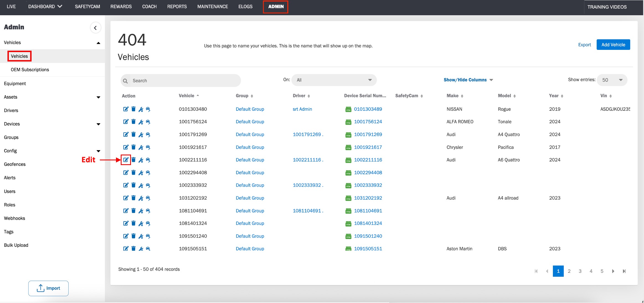
Task: Expand the Devices sidebar section
Action: pos(98,124)
